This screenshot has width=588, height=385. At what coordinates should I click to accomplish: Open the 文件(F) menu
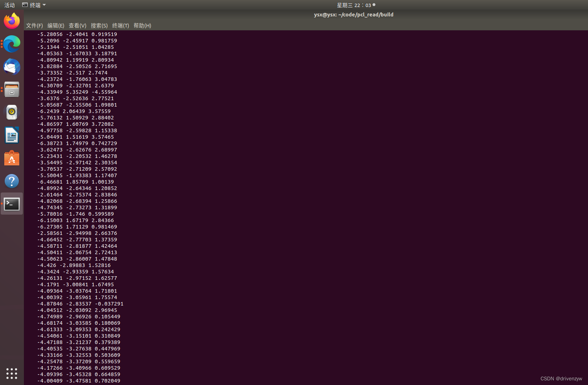point(34,26)
